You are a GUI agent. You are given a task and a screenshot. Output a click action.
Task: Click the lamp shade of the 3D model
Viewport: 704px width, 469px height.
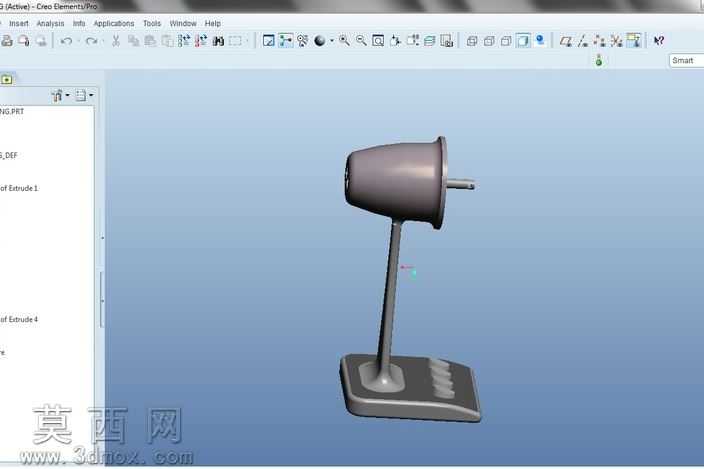tap(395, 182)
